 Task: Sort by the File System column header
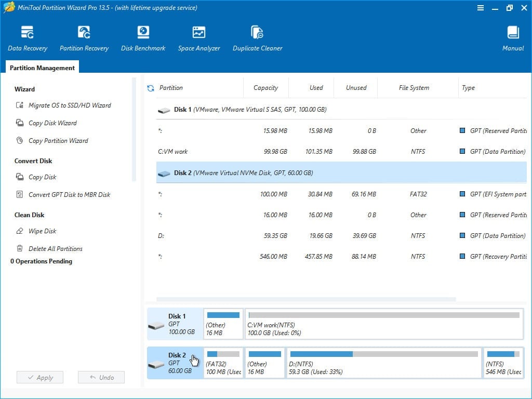tap(414, 87)
